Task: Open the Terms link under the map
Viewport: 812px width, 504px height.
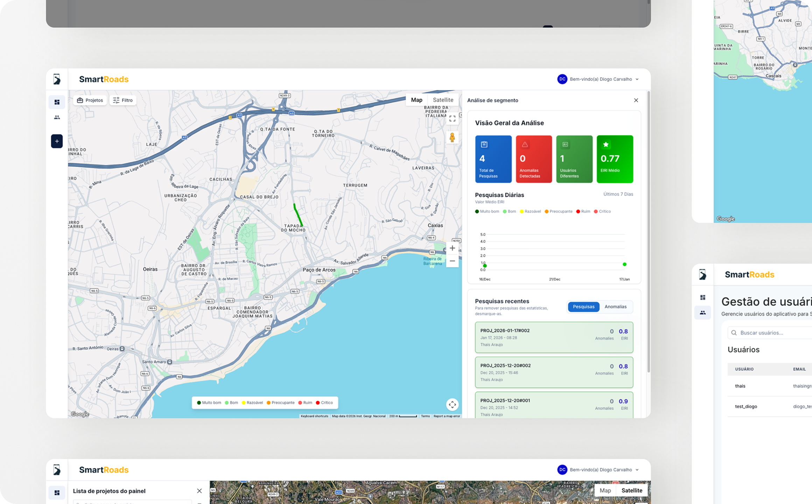Action: click(425, 416)
